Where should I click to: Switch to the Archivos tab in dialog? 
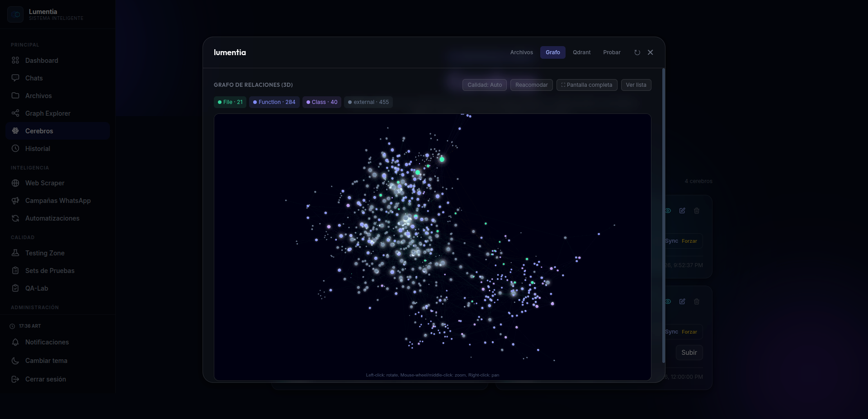(522, 52)
